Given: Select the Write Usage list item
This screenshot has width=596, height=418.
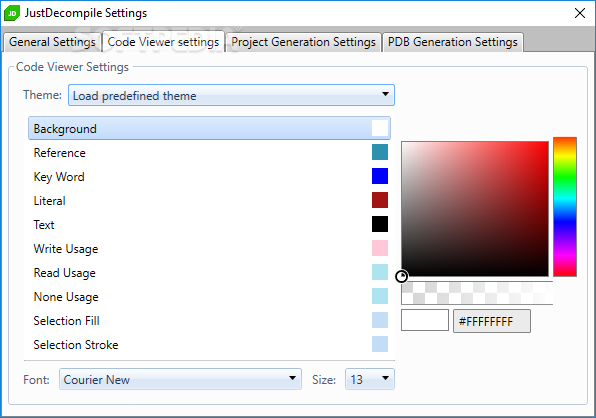Looking at the screenshot, I should 209,248.
